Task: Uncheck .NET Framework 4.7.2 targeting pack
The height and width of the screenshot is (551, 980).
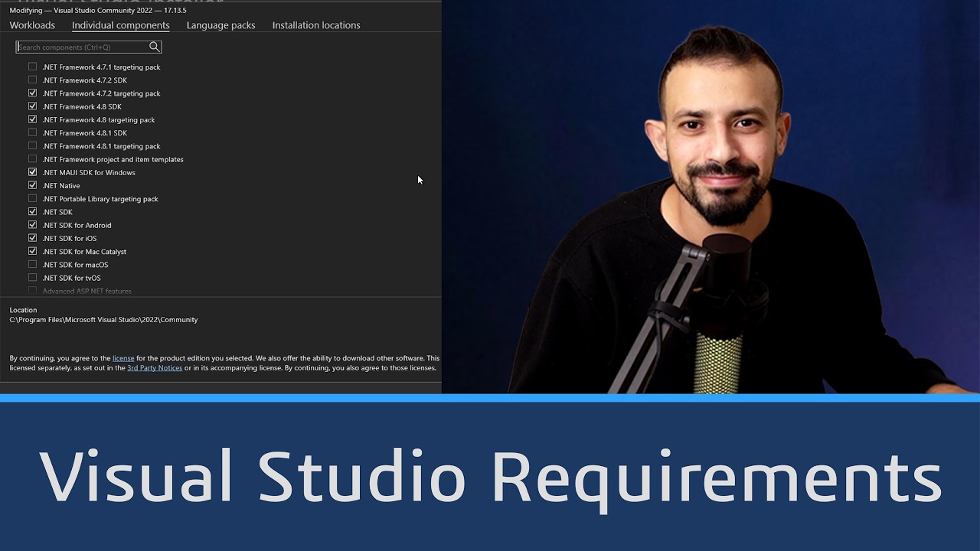Action: pyautogui.click(x=32, y=93)
